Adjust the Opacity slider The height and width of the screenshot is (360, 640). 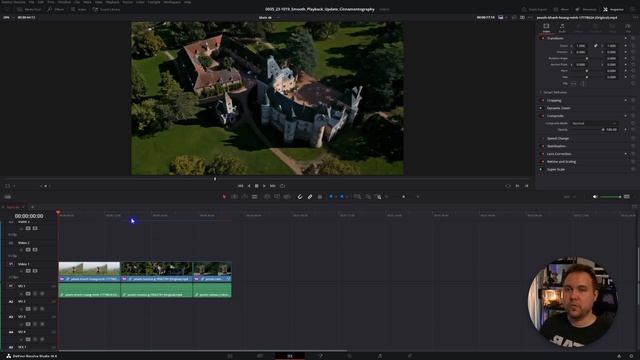[x=587, y=130]
